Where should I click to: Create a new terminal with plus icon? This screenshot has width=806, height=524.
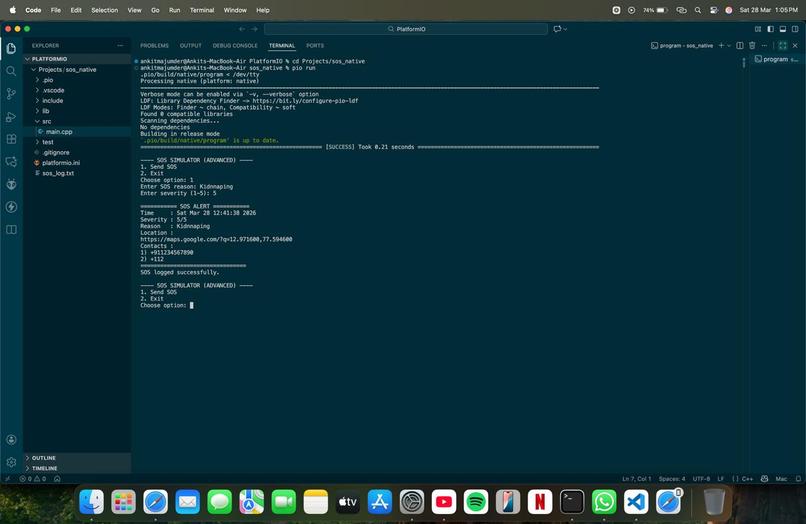[721, 45]
